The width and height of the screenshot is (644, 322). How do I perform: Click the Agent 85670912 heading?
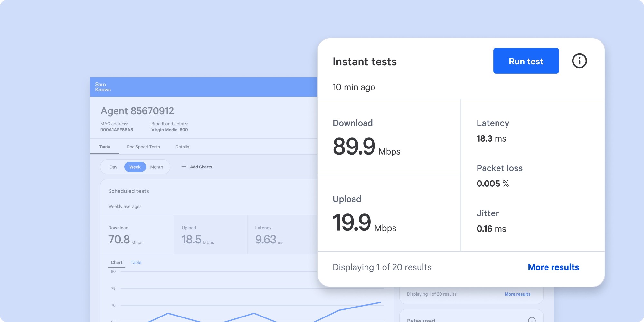137,111
